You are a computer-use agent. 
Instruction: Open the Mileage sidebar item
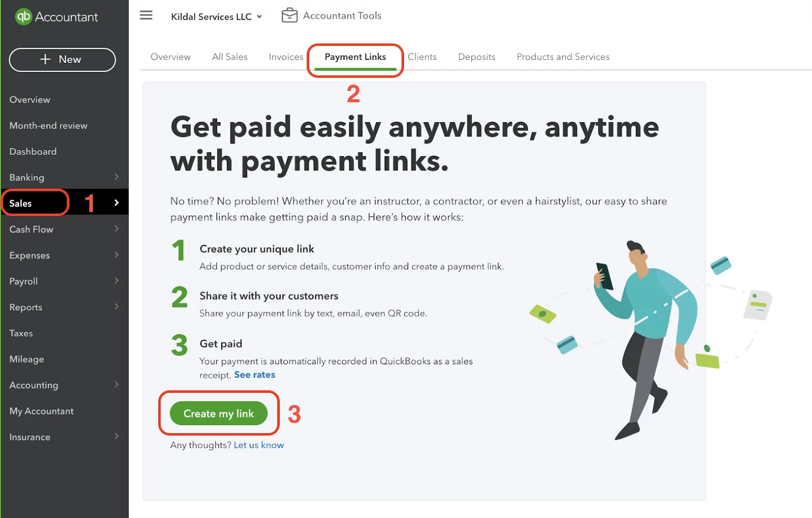pyautogui.click(x=26, y=359)
